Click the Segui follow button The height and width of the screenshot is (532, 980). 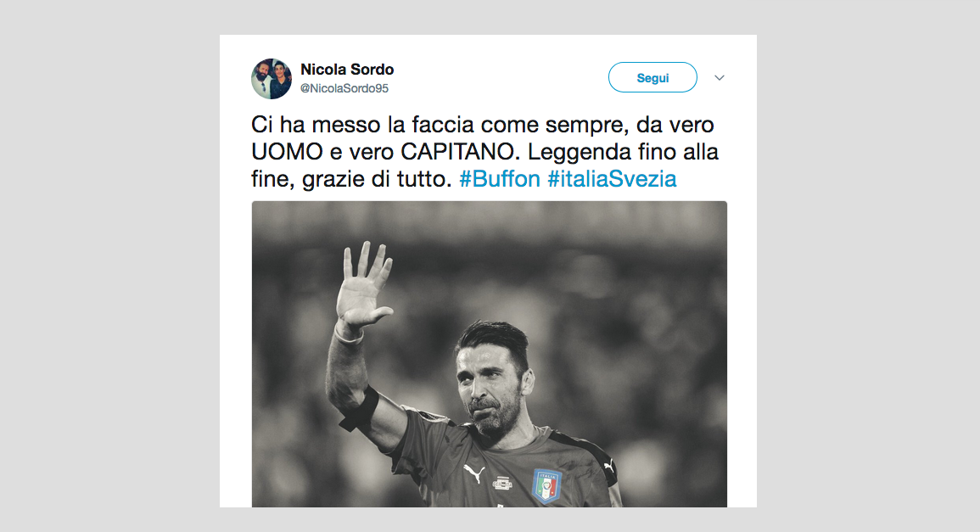click(652, 77)
